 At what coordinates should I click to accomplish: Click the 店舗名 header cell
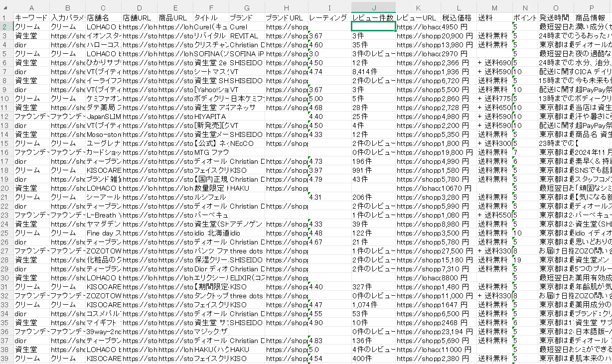point(103,18)
